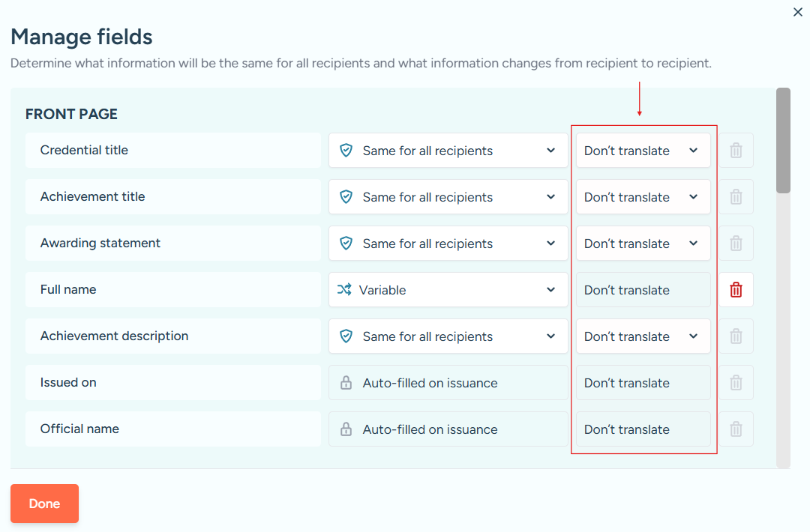
Task: Open Achievement description recipient type dropdown
Action: [x=448, y=336]
